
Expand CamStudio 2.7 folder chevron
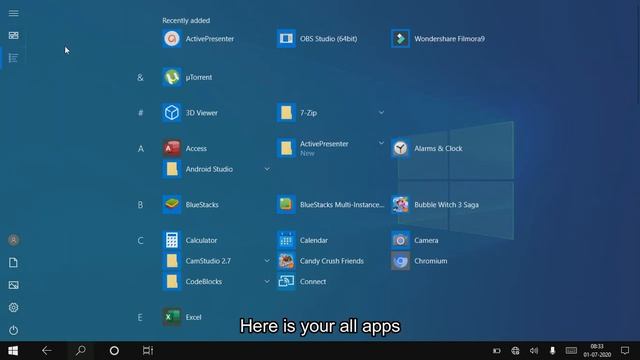267,260
